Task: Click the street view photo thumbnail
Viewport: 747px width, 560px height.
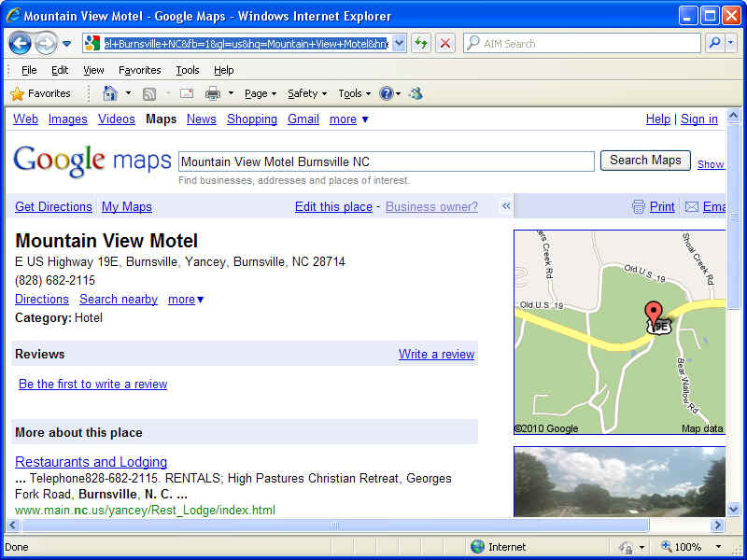Action: [619, 482]
